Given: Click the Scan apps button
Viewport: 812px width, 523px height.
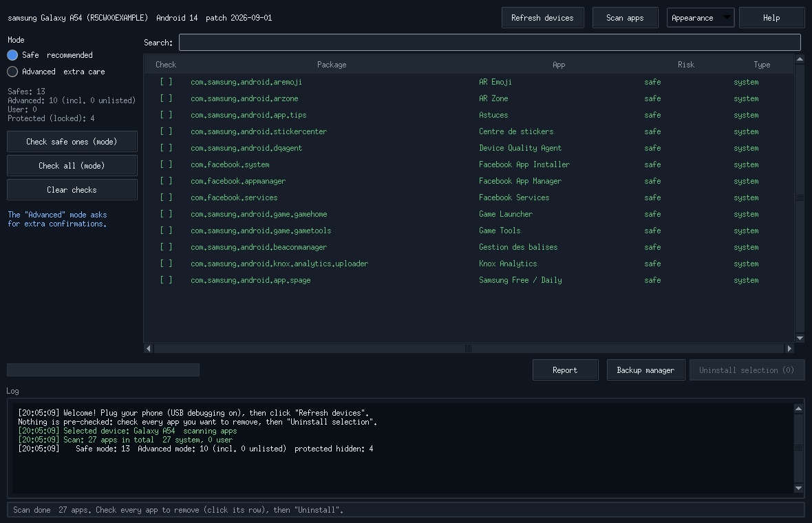Looking at the screenshot, I should tap(625, 18).
